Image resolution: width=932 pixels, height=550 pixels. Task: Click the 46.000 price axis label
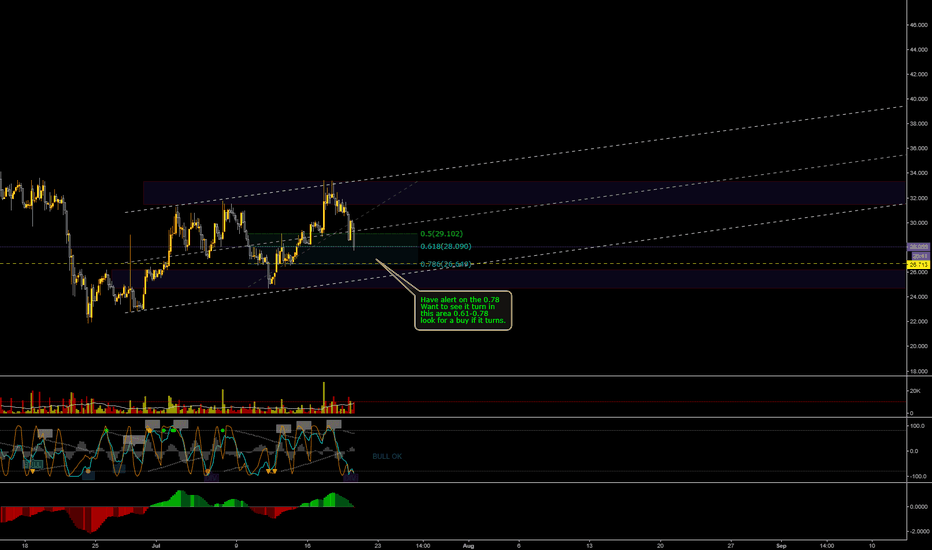pyautogui.click(x=918, y=25)
